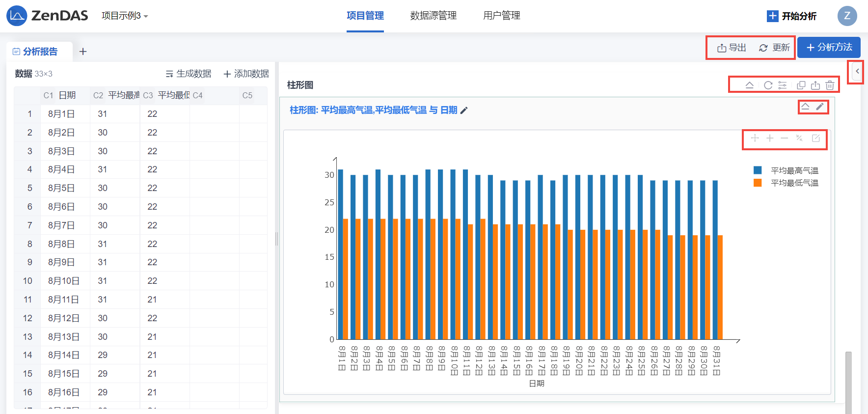Screen dimensions: 868x414
Task: Zoom in the chart with the plus icon
Action: (770, 138)
